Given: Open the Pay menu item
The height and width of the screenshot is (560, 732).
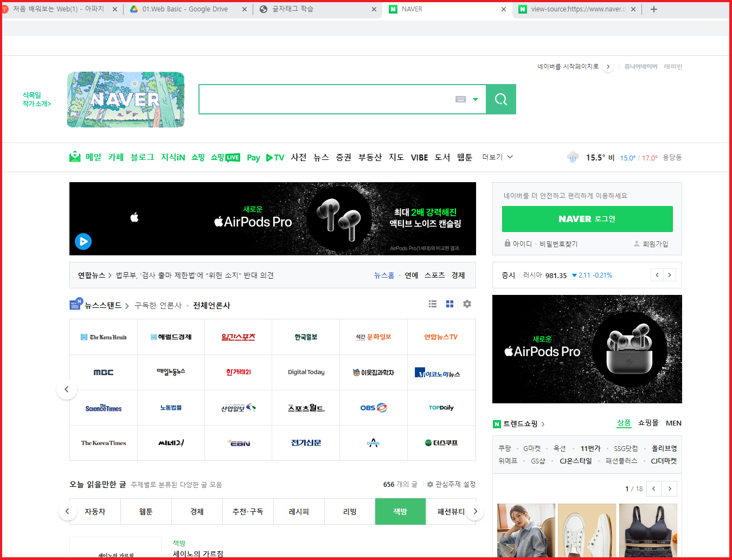Looking at the screenshot, I should point(253,158).
